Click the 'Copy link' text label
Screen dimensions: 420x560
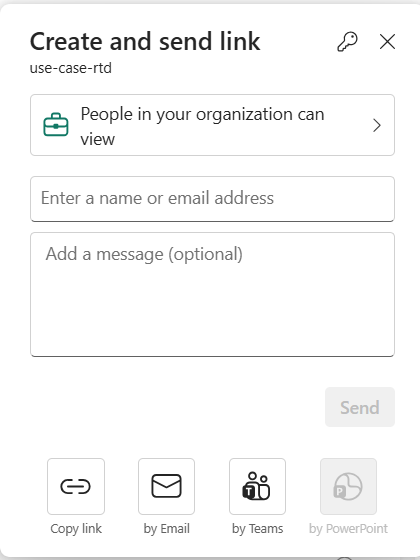[76, 529]
